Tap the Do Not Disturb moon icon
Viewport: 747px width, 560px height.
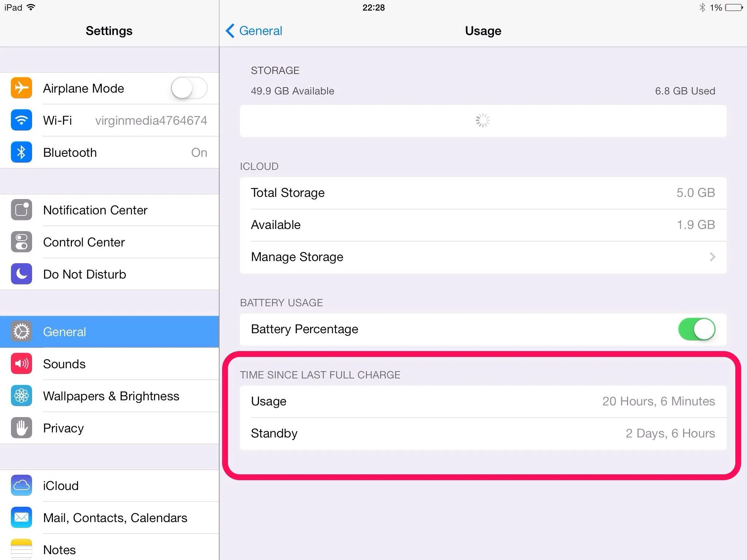[x=22, y=274]
